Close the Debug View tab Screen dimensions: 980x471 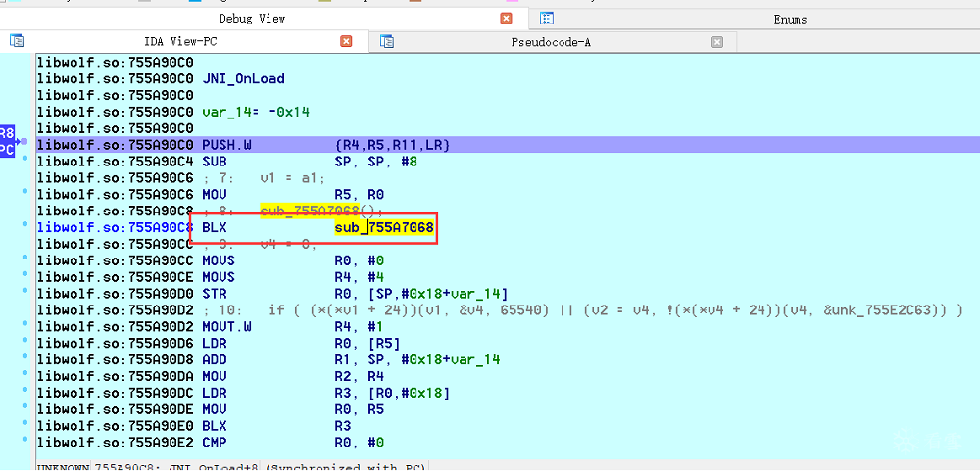(507, 19)
